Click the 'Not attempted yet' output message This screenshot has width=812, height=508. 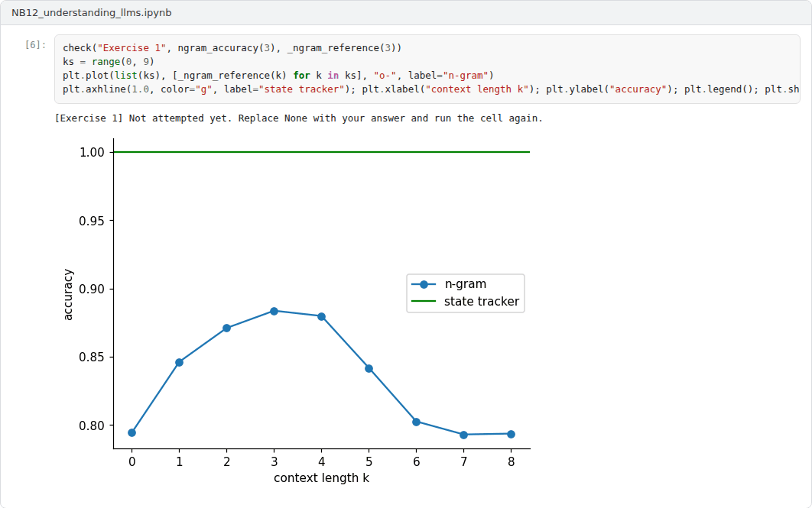pos(299,118)
